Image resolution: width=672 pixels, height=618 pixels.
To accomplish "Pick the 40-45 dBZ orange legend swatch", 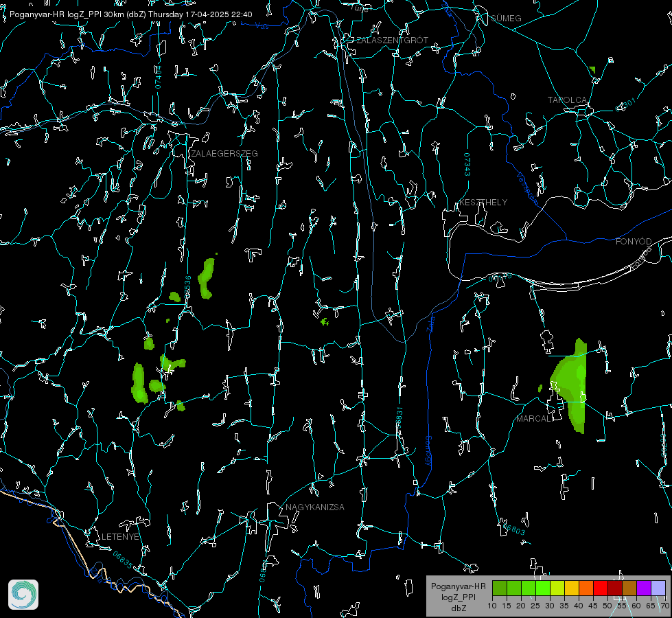I will pyautogui.click(x=586, y=588).
